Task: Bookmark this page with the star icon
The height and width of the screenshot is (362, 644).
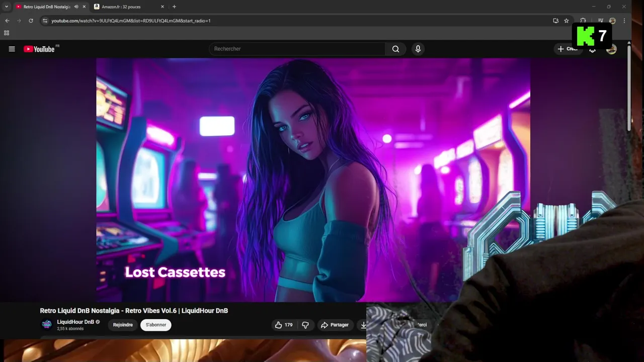Action: (567, 21)
